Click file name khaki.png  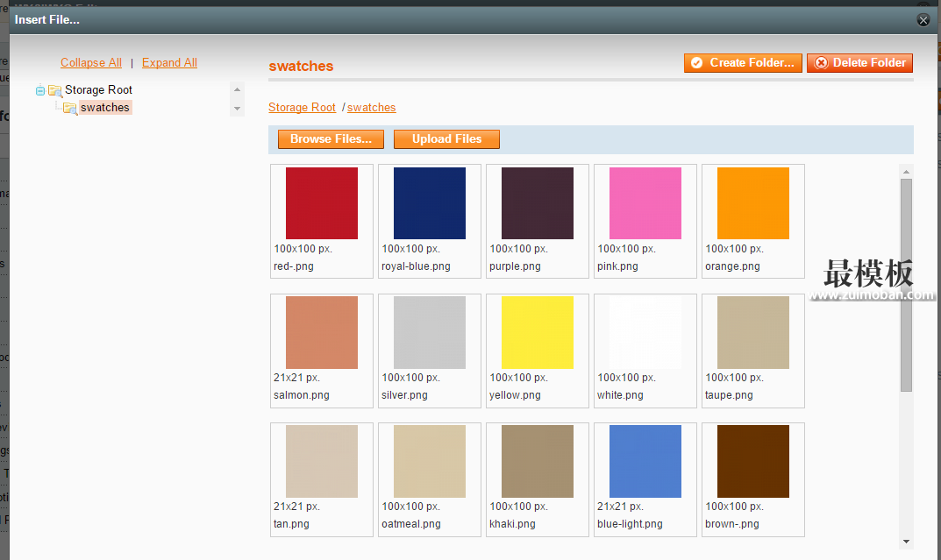[x=512, y=524]
